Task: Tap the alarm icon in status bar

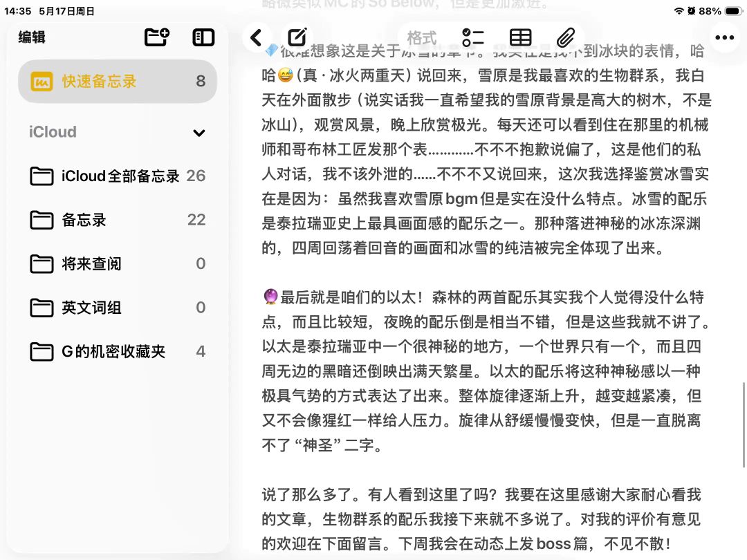Action: click(x=691, y=11)
